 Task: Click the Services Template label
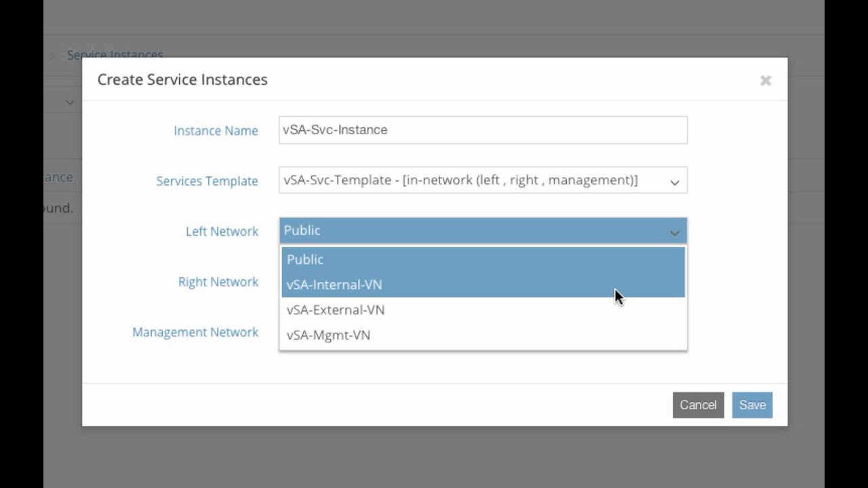207,181
